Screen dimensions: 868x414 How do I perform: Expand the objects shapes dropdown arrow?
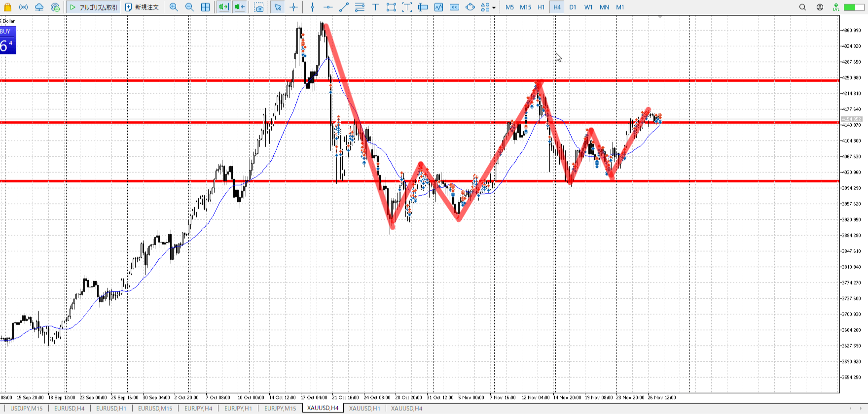(x=494, y=8)
